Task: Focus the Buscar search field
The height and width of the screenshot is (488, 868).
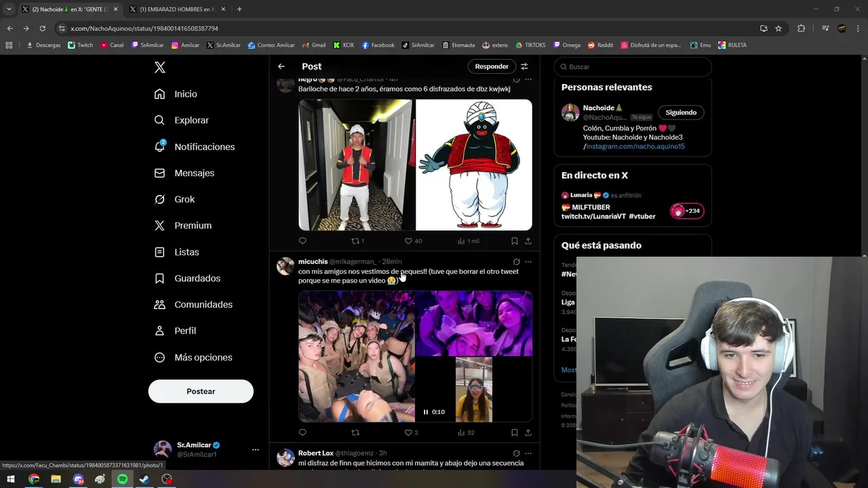Action: point(633,67)
